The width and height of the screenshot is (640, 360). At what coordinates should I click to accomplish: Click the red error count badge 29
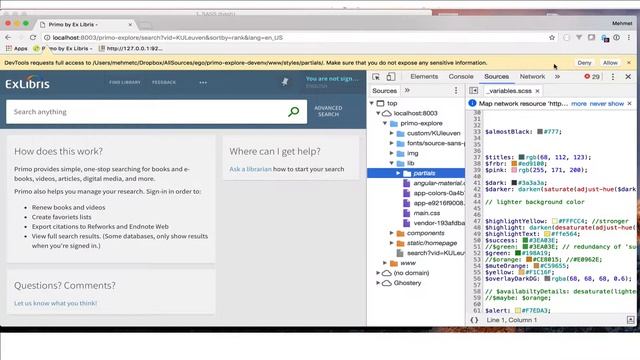(x=592, y=77)
